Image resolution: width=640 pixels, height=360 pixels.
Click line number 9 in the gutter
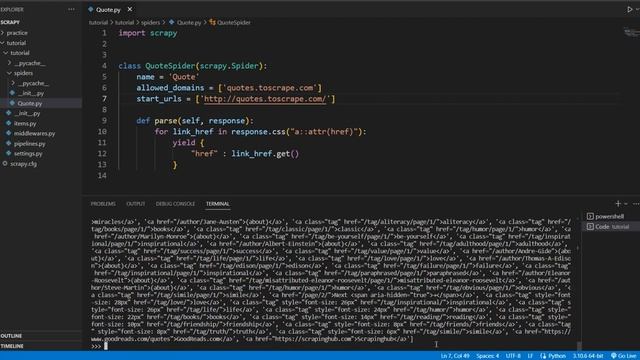point(104,121)
